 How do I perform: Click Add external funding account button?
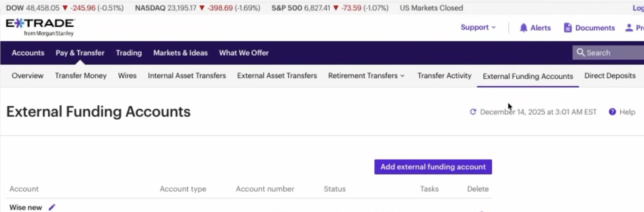(x=433, y=167)
